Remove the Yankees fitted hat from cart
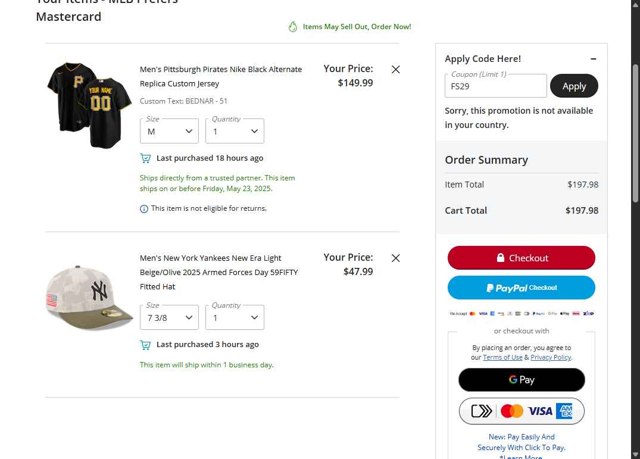The image size is (640, 459). click(395, 258)
